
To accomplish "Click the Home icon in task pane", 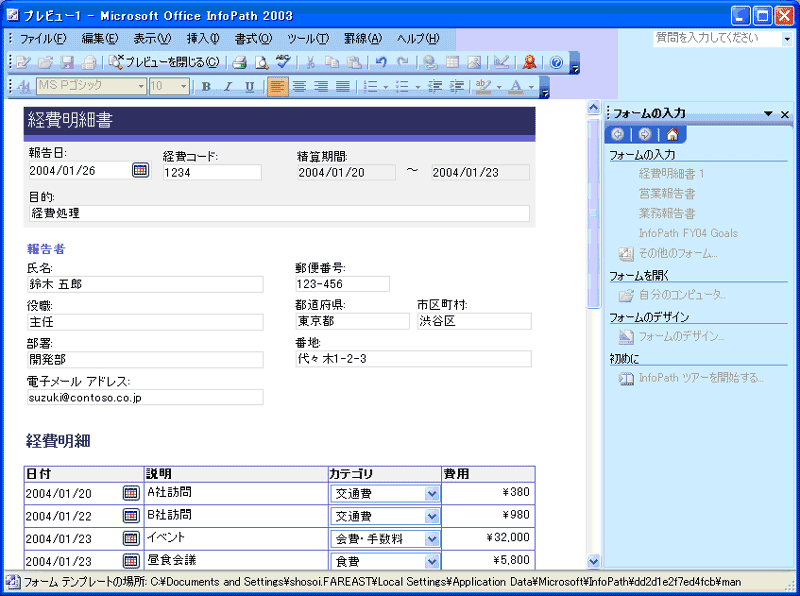I will point(673,134).
